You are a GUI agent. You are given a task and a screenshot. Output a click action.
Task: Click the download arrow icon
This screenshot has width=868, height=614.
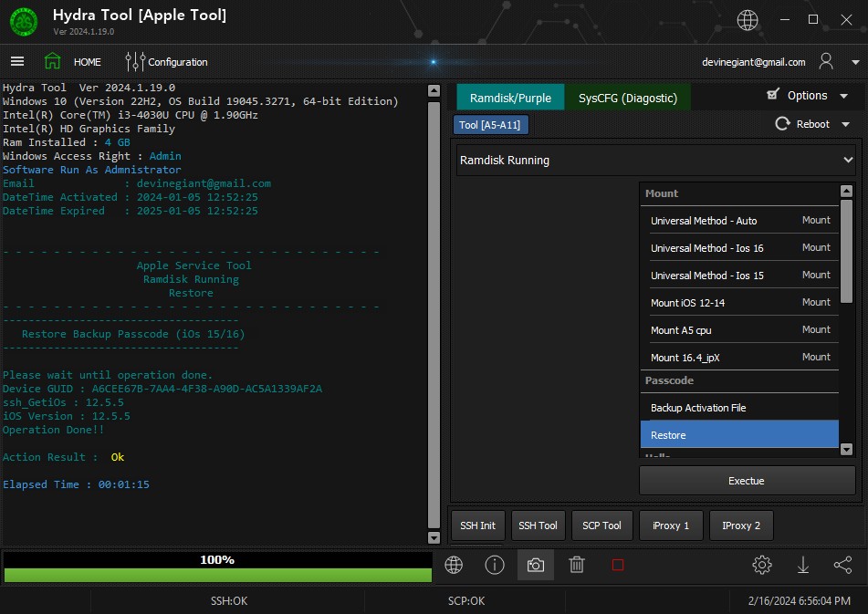point(802,565)
